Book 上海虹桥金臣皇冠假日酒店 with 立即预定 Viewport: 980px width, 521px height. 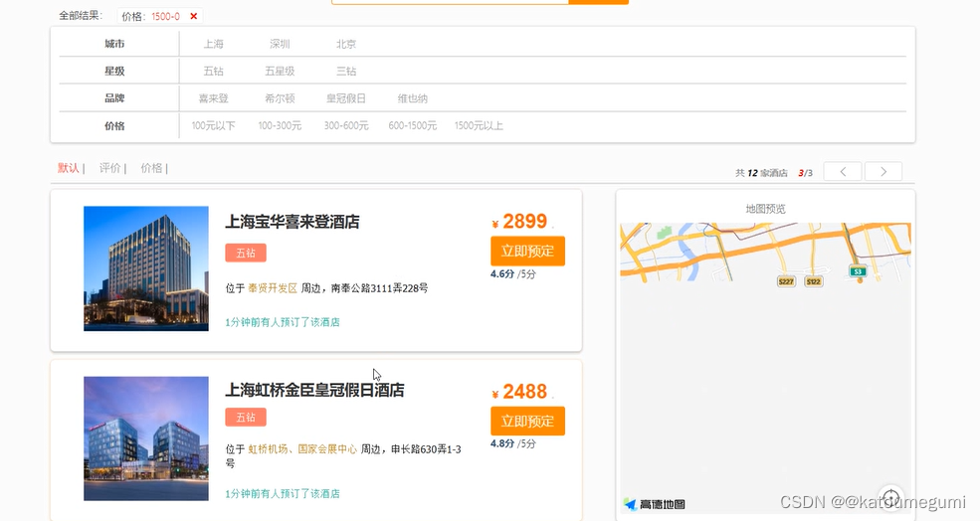point(527,421)
